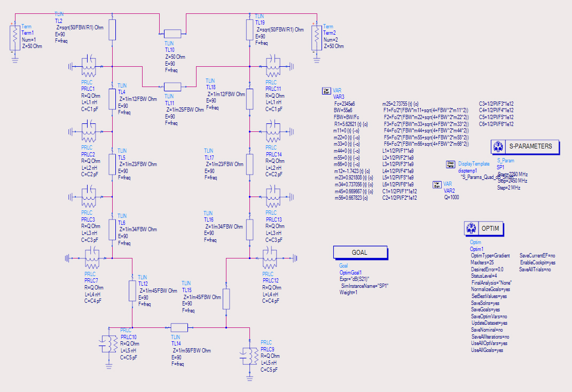Edit the Q=1000 value in VAR2
This screenshot has height=392, width=572.
[451, 197]
